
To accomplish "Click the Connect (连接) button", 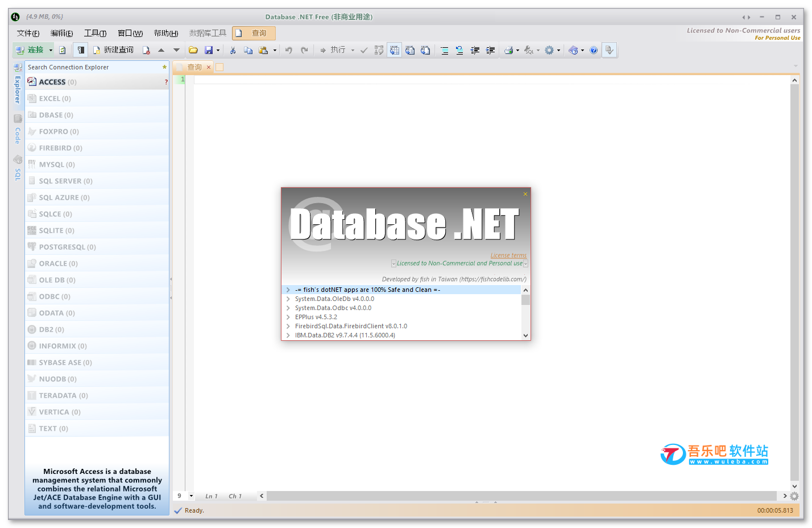I will pyautogui.click(x=30, y=50).
